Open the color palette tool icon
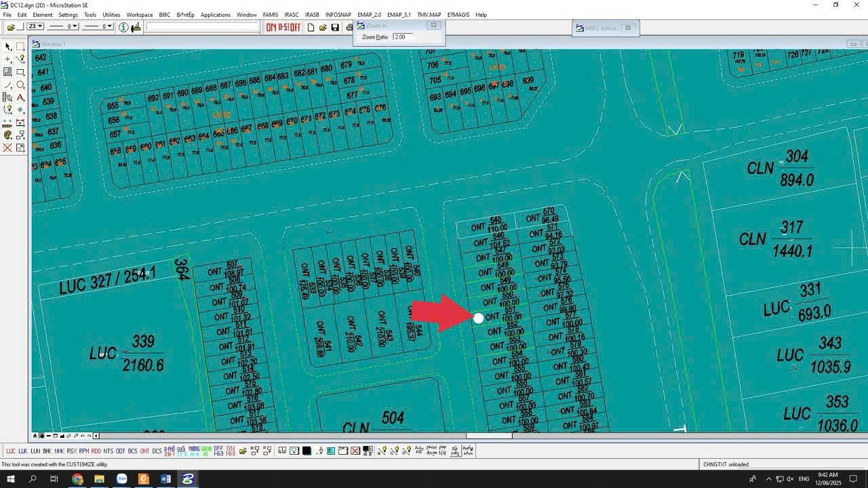Viewport: 868px width, 488px height. (x=7, y=134)
